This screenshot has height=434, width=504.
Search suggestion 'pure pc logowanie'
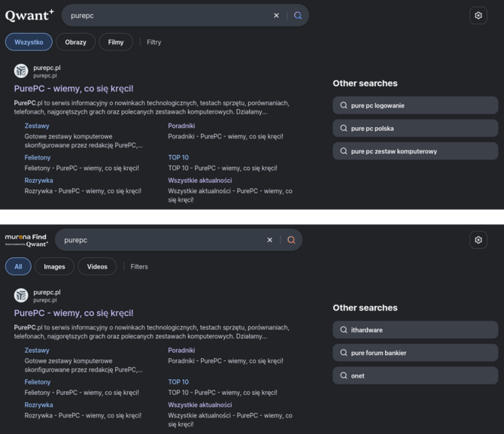click(415, 105)
